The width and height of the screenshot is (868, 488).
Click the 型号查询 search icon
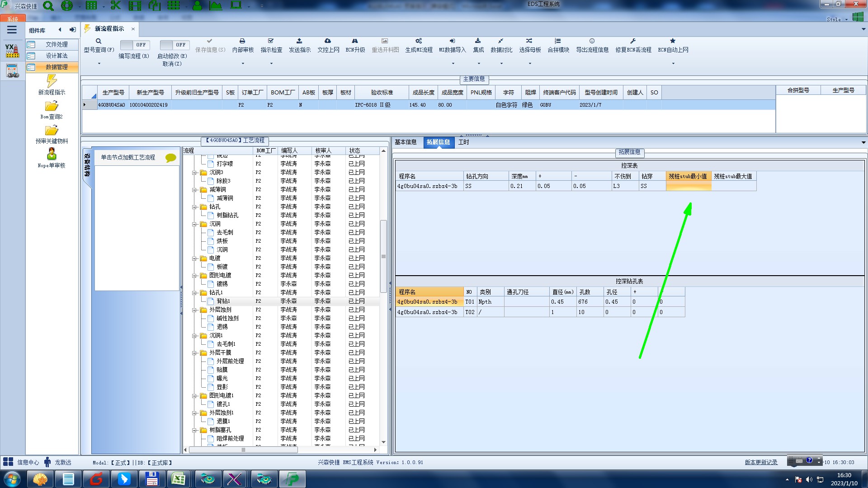[98, 41]
